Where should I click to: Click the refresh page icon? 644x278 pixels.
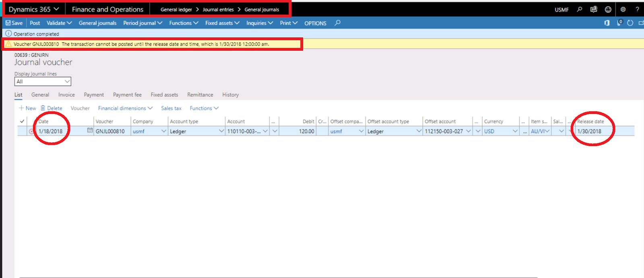630,23
